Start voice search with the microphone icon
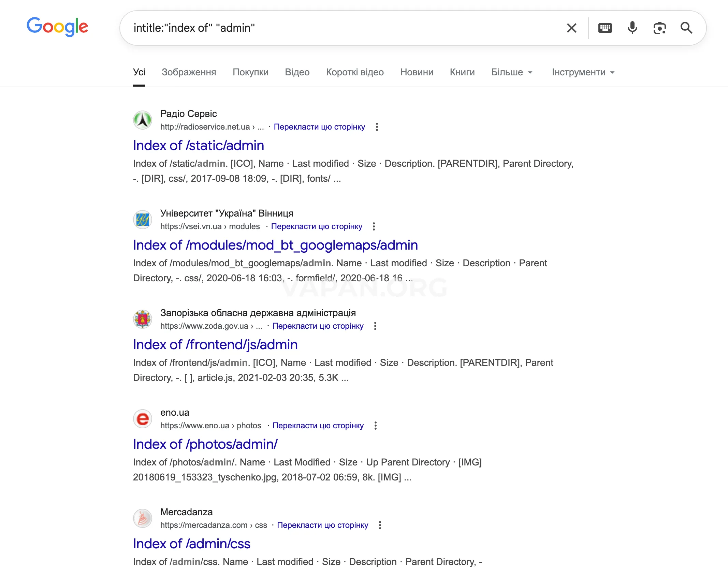 coord(632,28)
